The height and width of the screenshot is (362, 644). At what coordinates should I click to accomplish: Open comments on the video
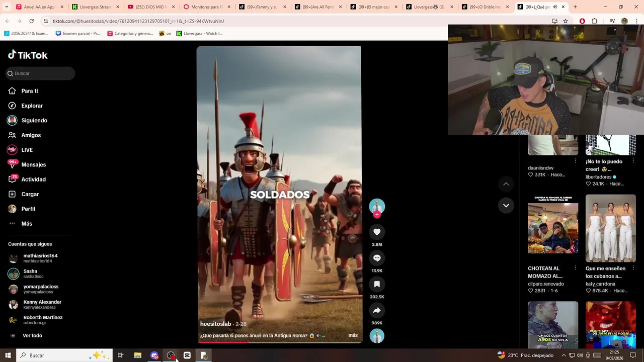pos(377,258)
